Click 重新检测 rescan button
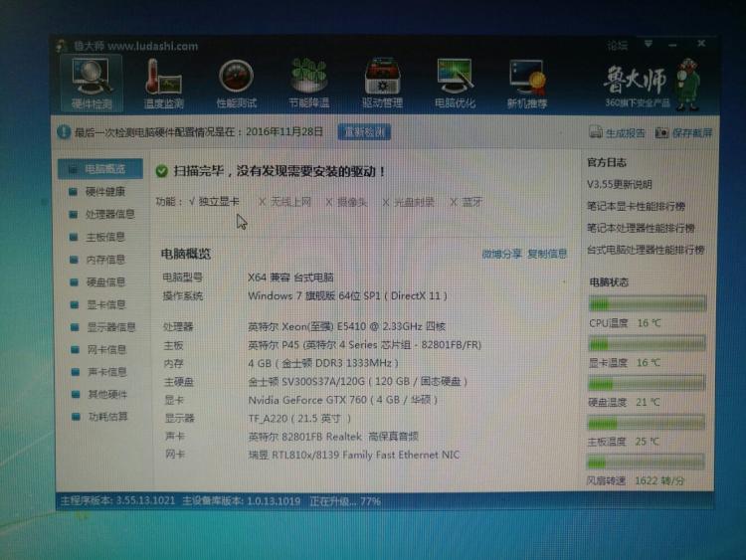 [x=364, y=132]
